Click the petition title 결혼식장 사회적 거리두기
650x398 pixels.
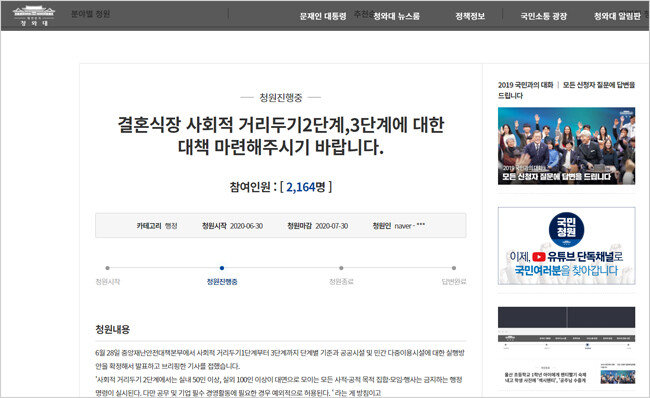click(281, 136)
